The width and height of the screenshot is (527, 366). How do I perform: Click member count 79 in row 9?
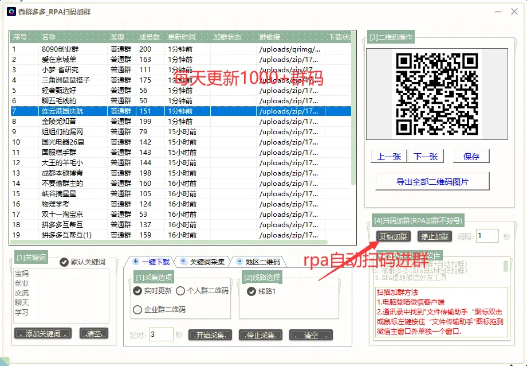(143, 131)
